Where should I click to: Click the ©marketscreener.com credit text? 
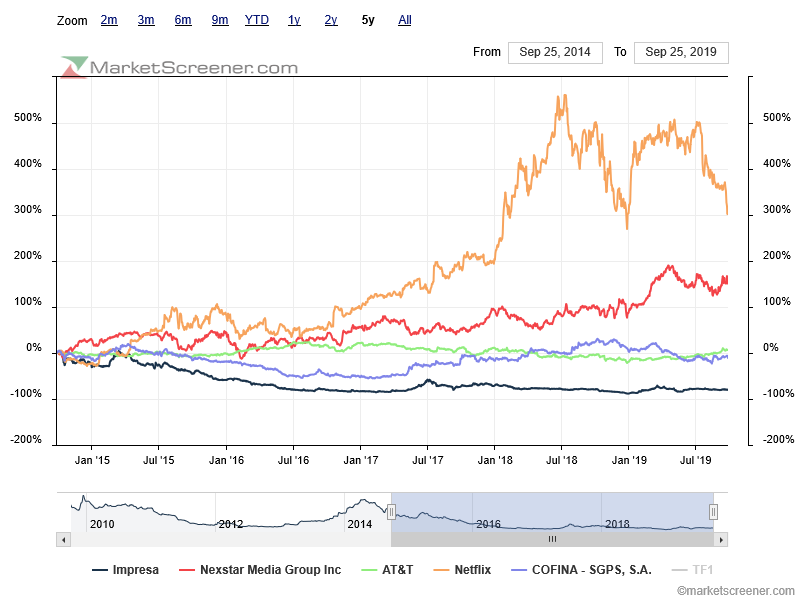pos(735,591)
